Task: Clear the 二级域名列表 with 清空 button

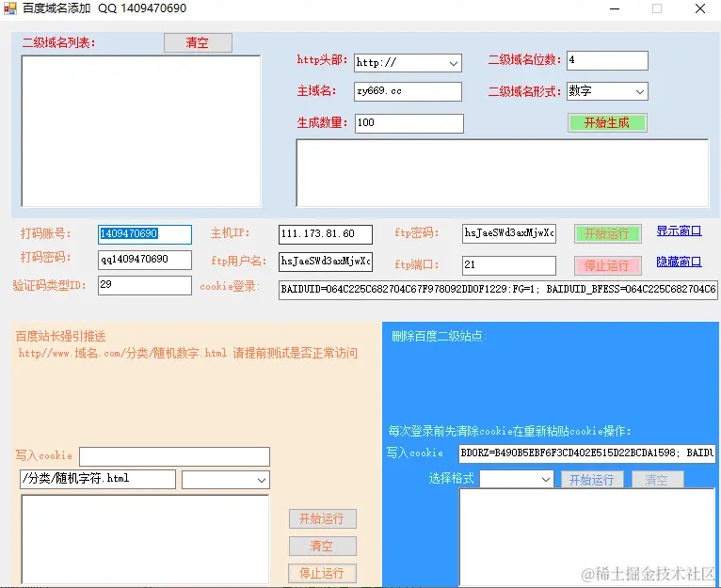Action: coord(198,42)
